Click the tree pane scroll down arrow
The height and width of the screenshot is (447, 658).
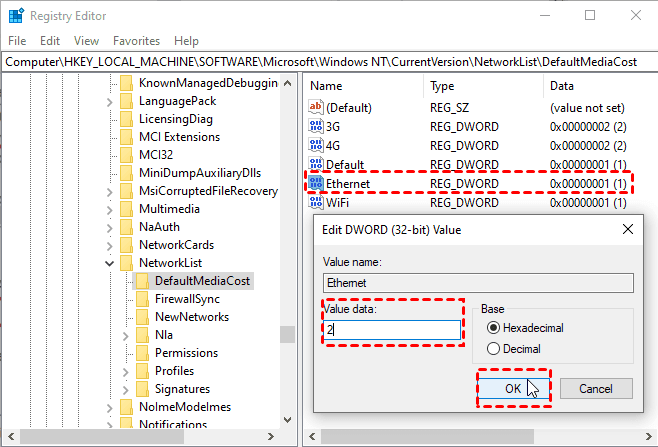coord(287,420)
